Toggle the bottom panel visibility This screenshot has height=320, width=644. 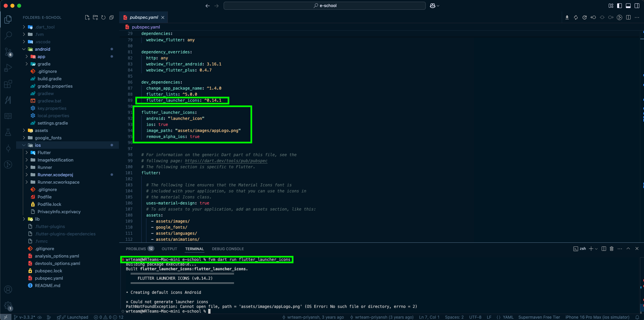pos(628,6)
